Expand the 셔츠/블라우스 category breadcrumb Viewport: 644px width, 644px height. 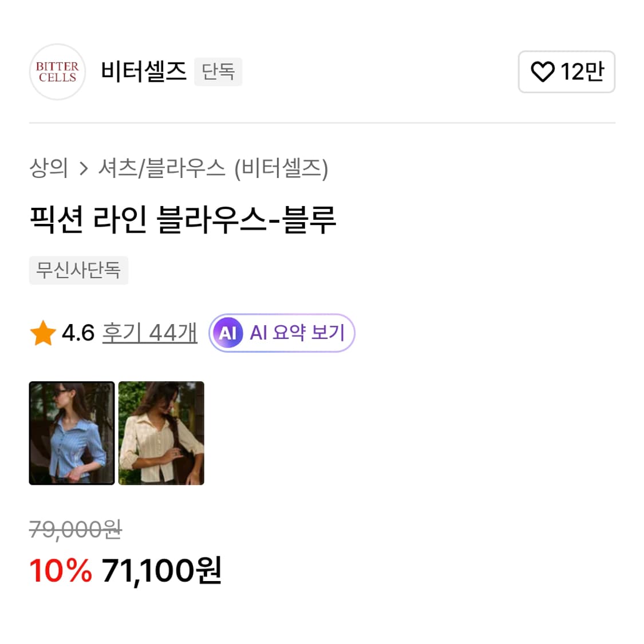click(x=162, y=168)
